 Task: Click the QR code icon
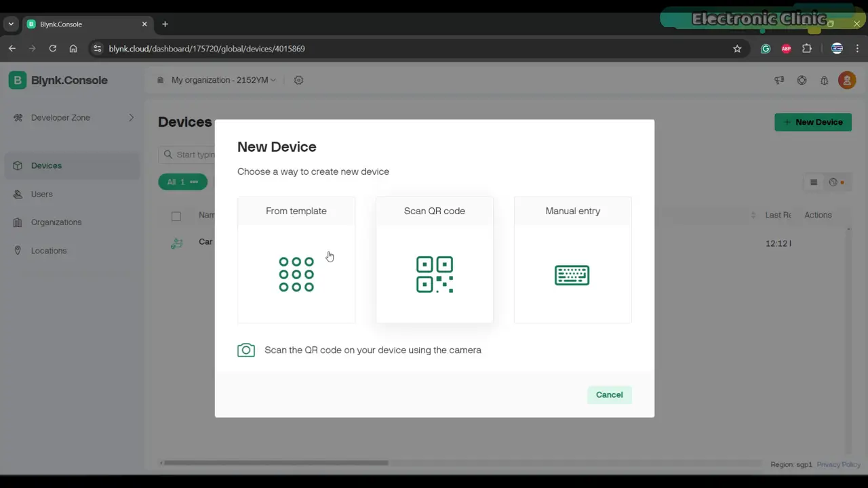click(435, 274)
